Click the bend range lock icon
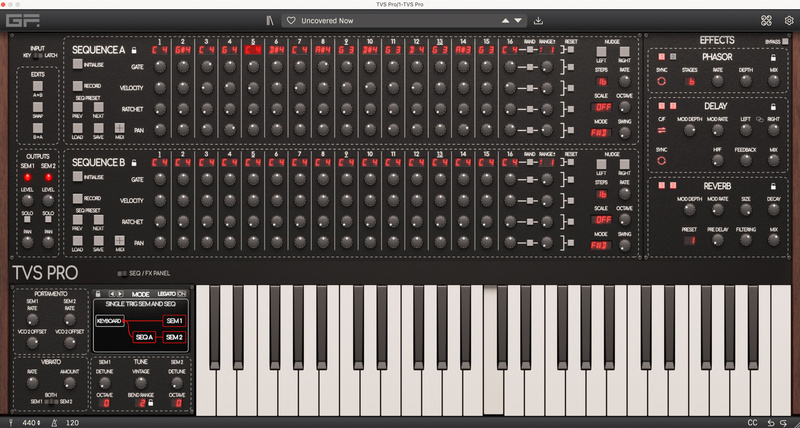The width and height of the screenshot is (800, 428). click(151, 404)
